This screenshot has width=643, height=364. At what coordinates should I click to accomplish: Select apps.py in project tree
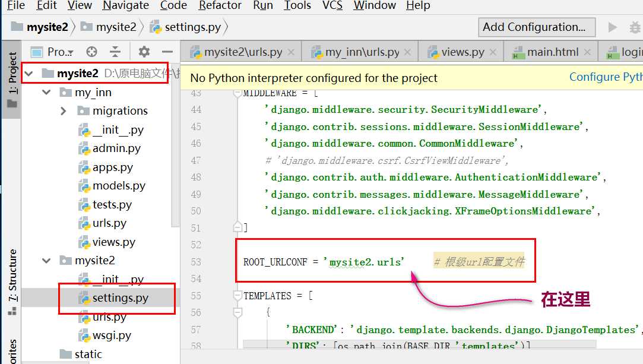pos(106,167)
